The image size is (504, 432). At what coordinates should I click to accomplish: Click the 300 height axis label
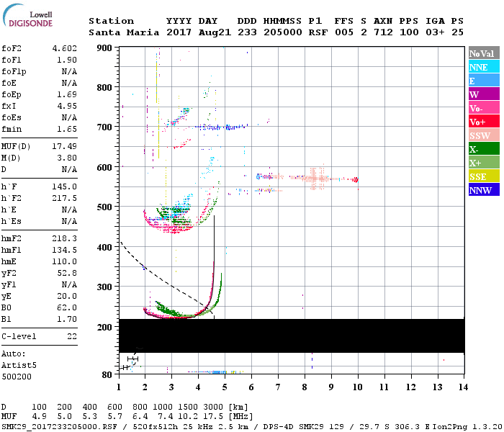pyautogui.click(x=104, y=287)
